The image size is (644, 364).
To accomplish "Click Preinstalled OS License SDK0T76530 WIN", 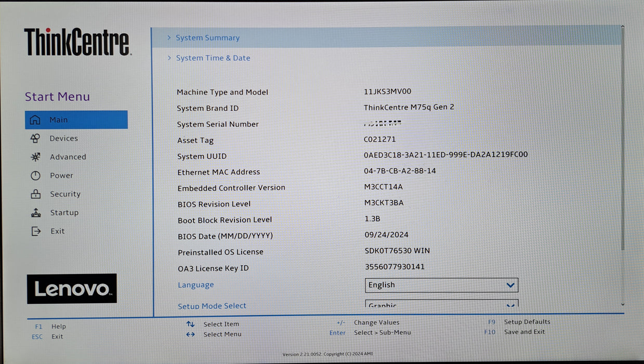I will pos(398,251).
